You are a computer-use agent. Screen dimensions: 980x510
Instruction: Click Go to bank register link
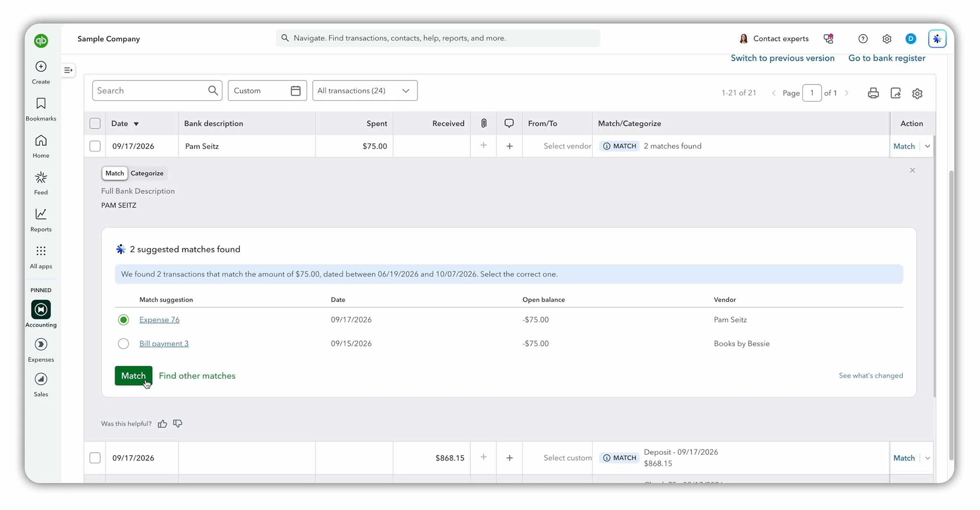tap(886, 58)
